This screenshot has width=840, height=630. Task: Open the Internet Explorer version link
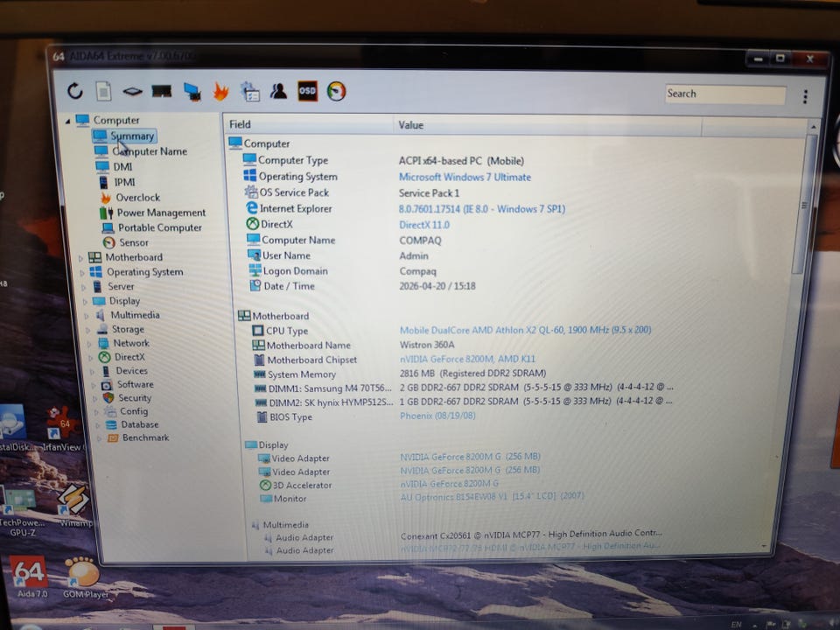tap(481, 209)
